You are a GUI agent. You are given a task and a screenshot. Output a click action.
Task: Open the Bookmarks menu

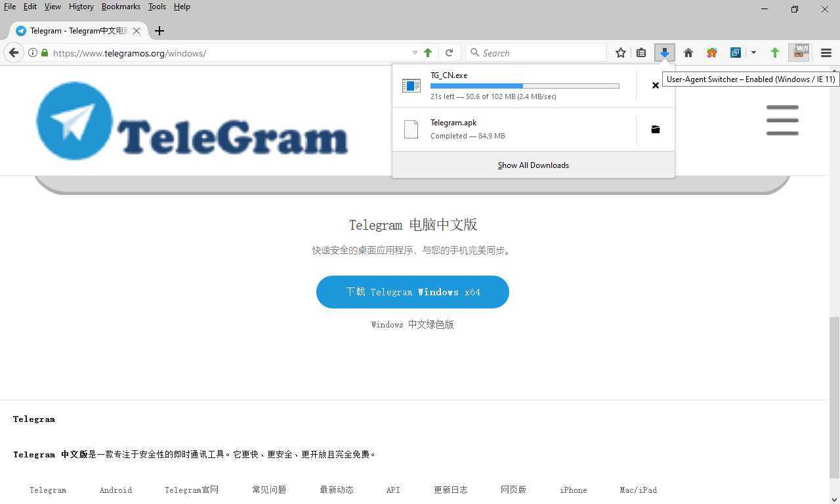pos(121,7)
